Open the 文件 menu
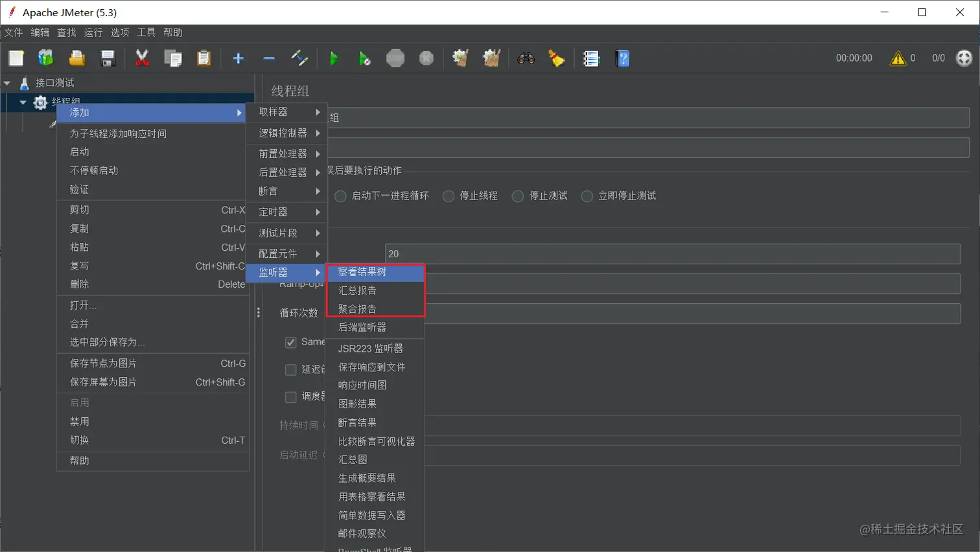 (13, 32)
